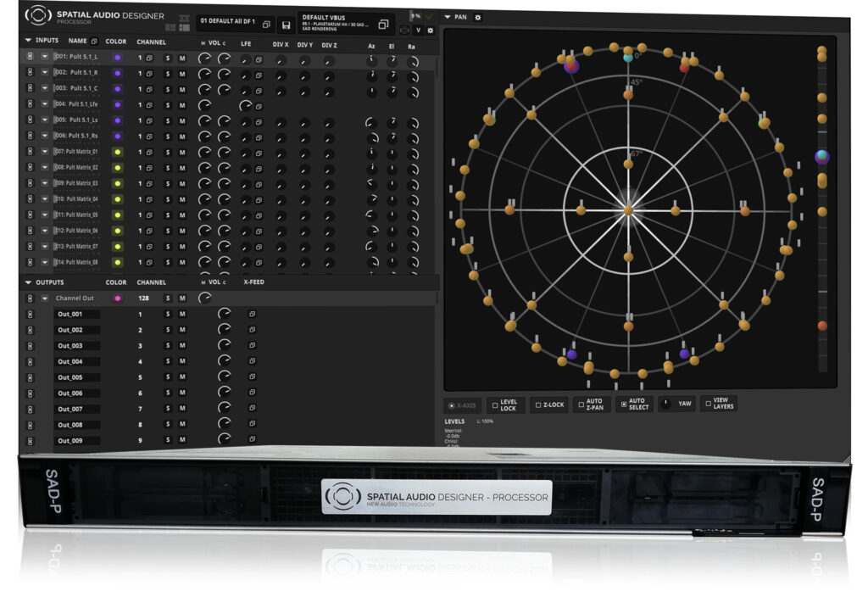Click the link icon for Out_003
868x597 pixels.
click(30, 346)
